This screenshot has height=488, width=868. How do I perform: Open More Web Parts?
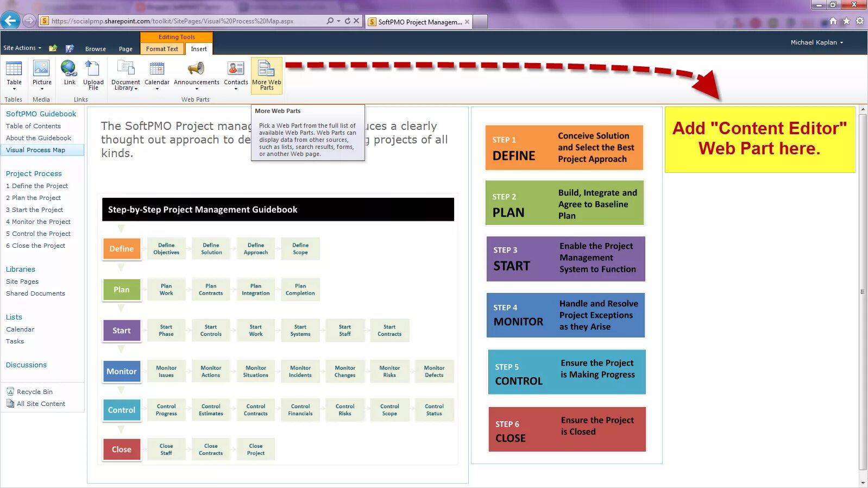click(267, 75)
